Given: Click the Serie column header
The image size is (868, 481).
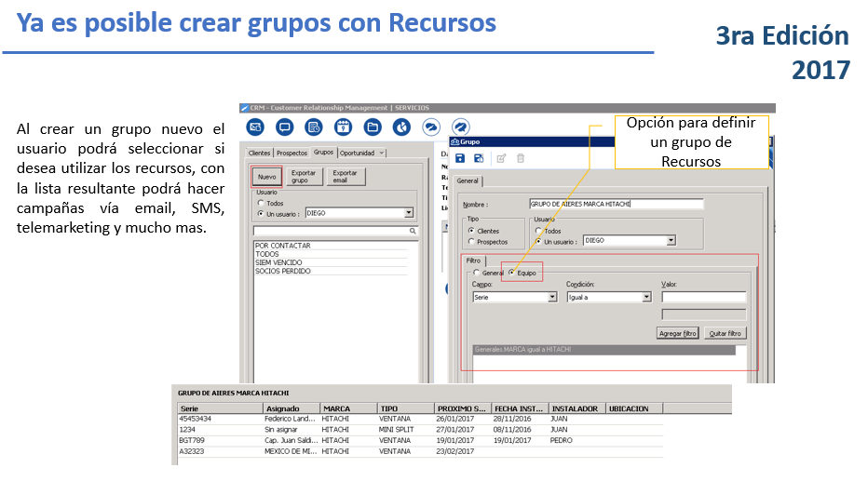Looking at the screenshot, I should tap(221, 408).
